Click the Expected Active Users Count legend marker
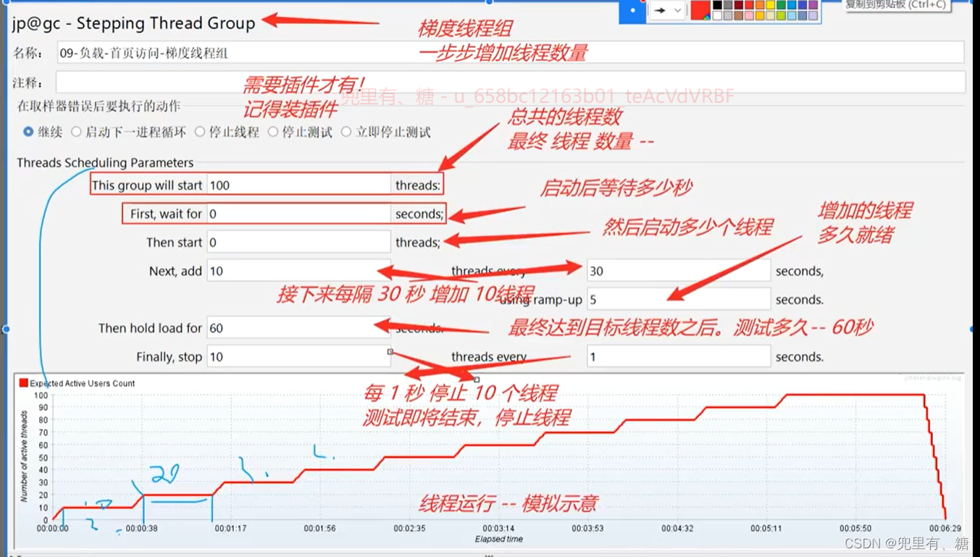980x557 pixels. [23, 383]
